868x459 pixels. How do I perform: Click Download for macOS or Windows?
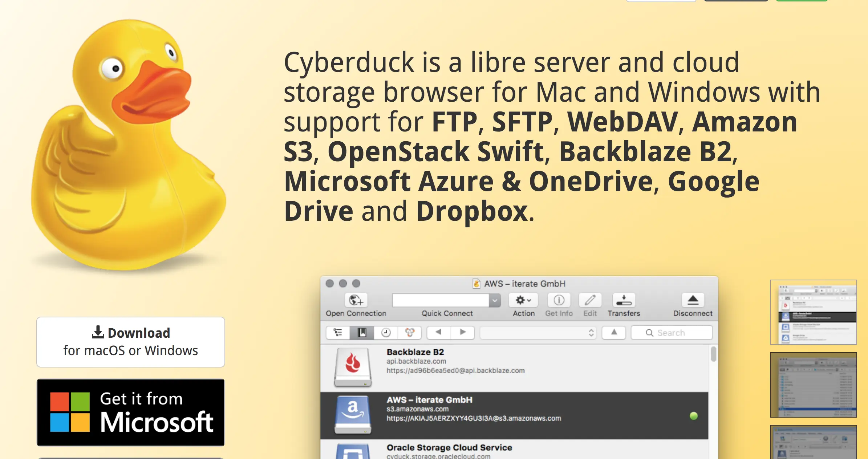click(131, 342)
